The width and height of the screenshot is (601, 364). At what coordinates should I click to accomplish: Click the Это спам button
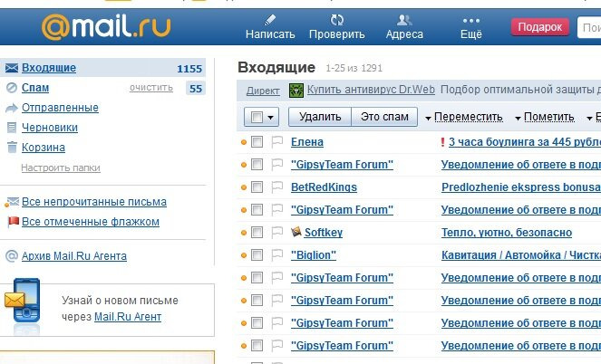384,117
